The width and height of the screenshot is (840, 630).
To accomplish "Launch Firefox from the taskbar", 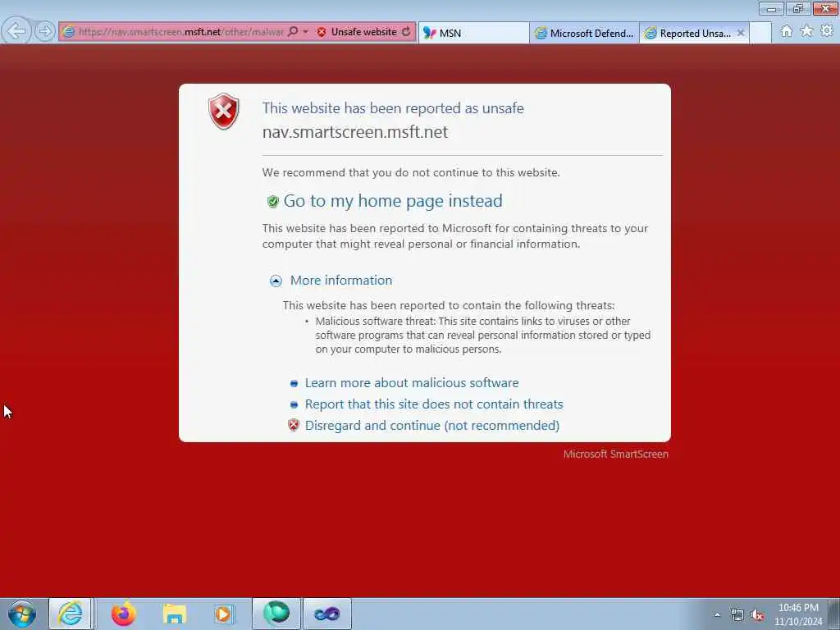I will 124,614.
